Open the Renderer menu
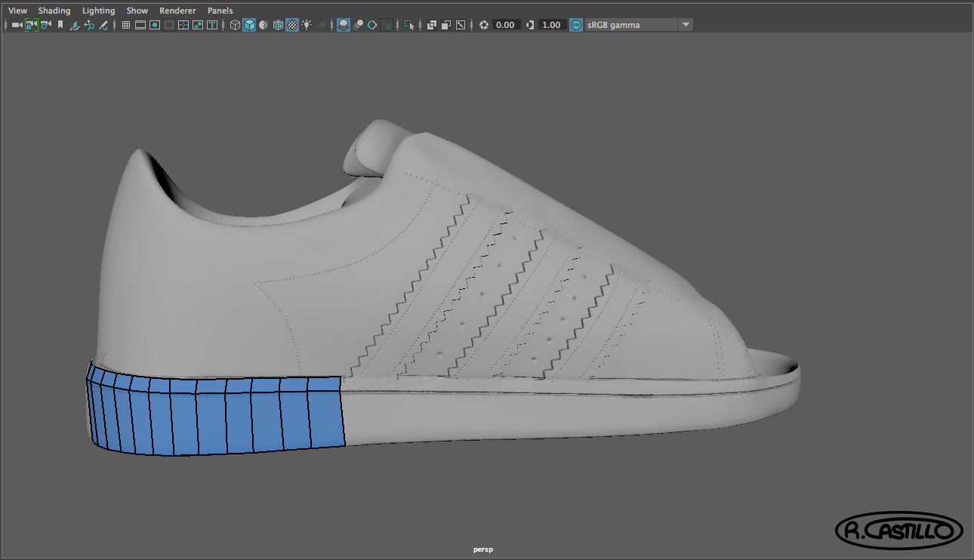The height and width of the screenshot is (560, 974). [177, 11]
